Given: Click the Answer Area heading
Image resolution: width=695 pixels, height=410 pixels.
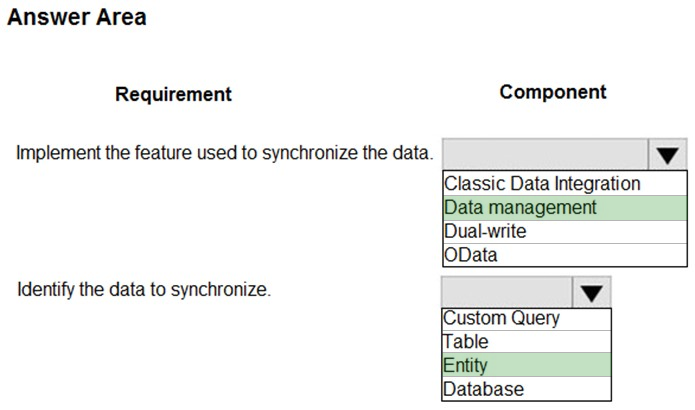Looking at the screenshot, I should 77,17.
